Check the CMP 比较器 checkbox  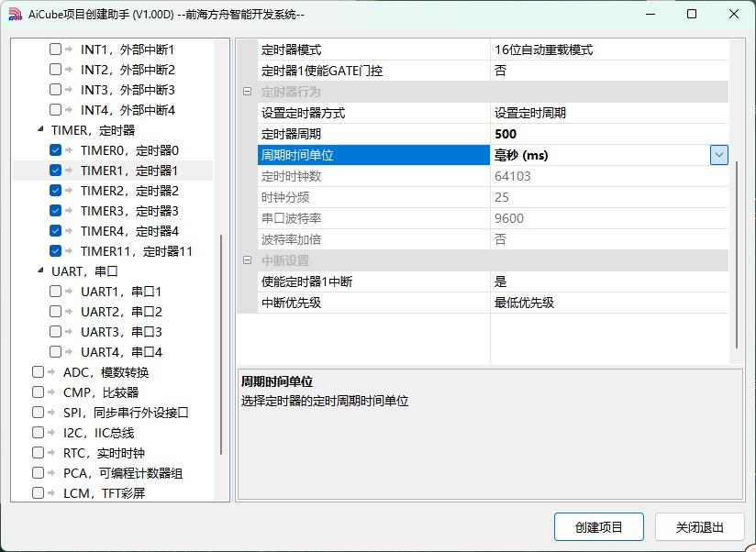tap(39, 392)
